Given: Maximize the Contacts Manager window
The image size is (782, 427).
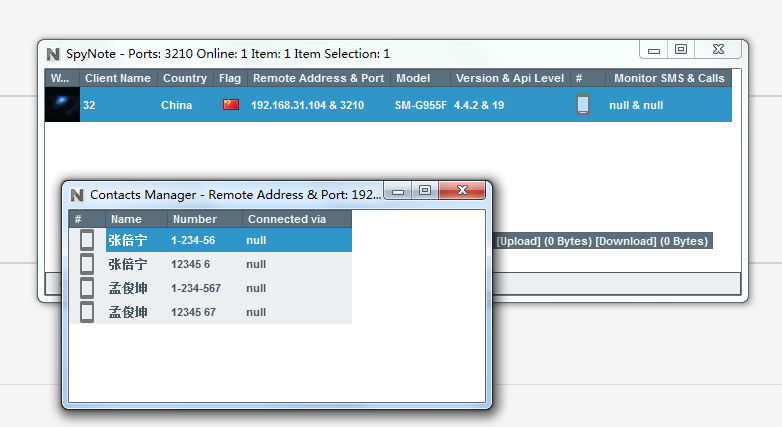Looking at the screenshot, I should 425,191.
